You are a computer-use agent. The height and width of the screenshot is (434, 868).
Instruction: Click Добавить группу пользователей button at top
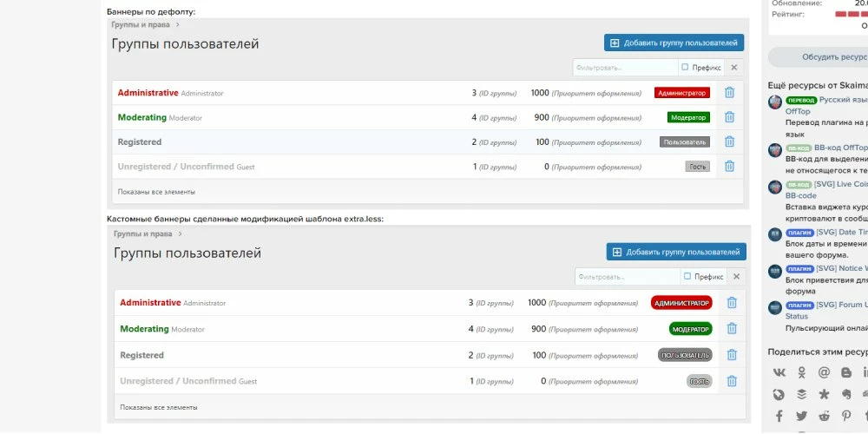click(x=674, y=43)
